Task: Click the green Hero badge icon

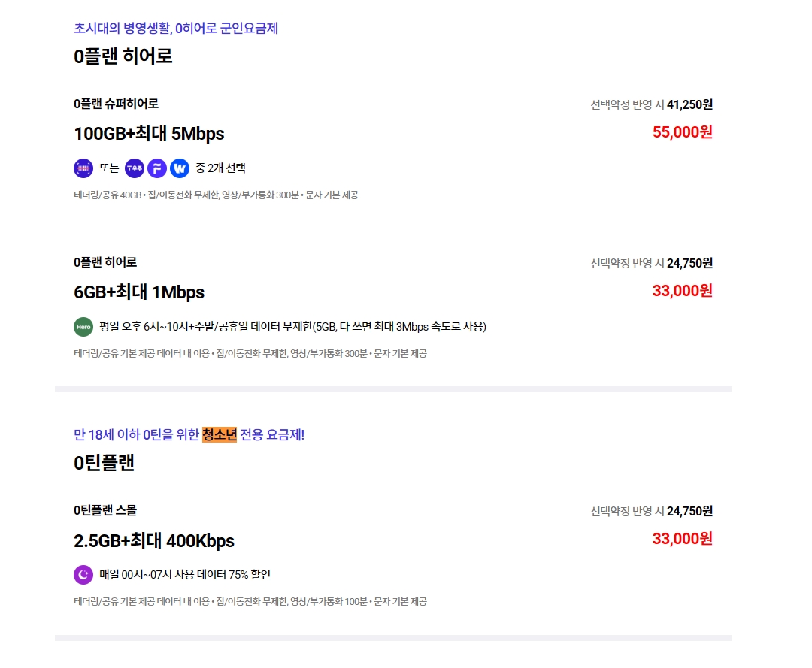Action: [83, 327]
